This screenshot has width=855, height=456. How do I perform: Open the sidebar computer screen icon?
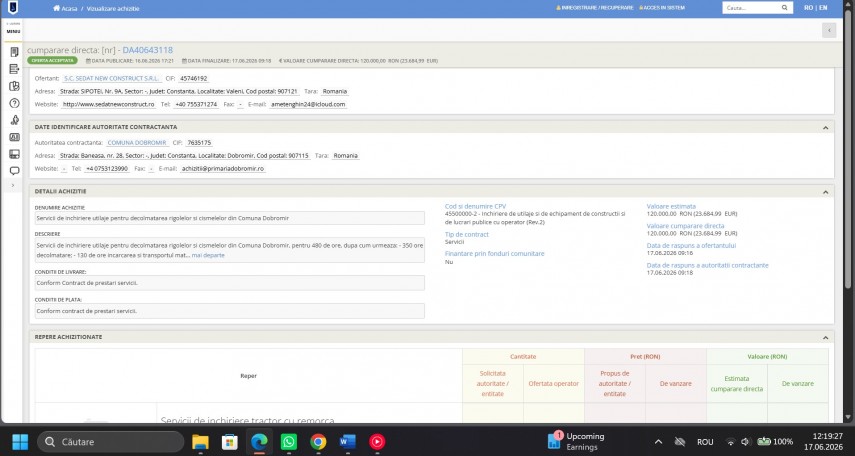(14, 154)
